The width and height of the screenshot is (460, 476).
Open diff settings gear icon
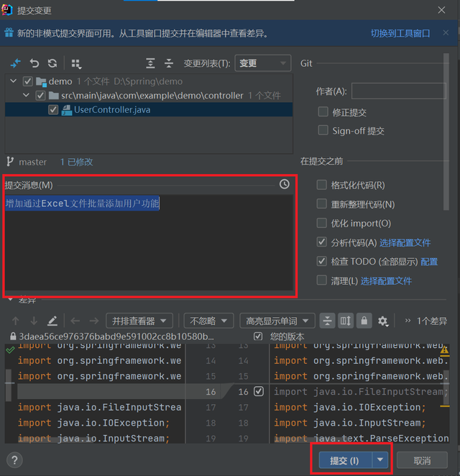pyautogui.click(x=382, y=321)
